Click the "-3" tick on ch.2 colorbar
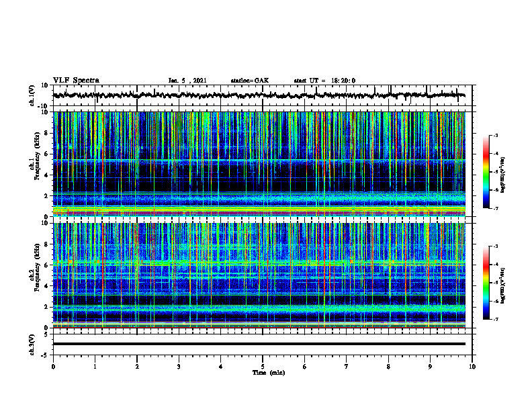532x411 pixels. pyautogui.click(x=496, y=246)
